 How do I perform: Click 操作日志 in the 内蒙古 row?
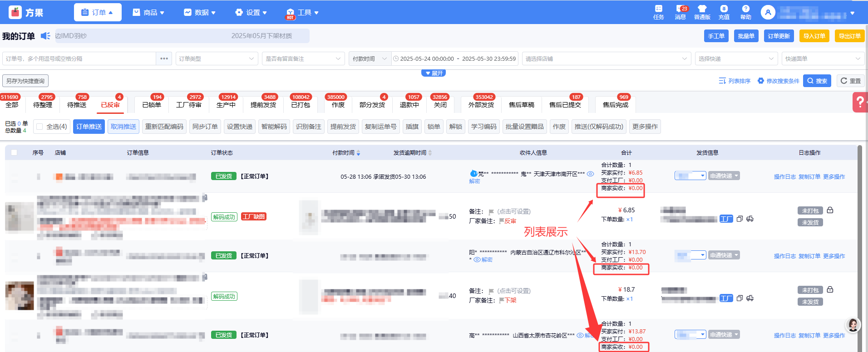tap(785, 256)
